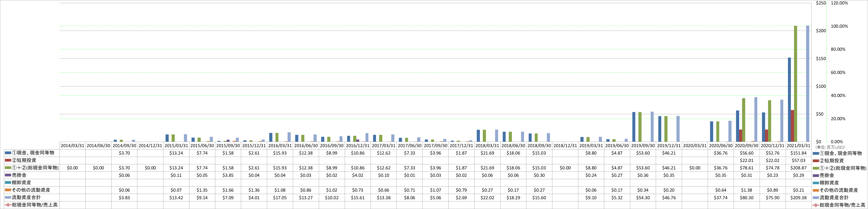Click the $100 axis label
Screen dimensions: 868x209
click(x=821, y=86)
